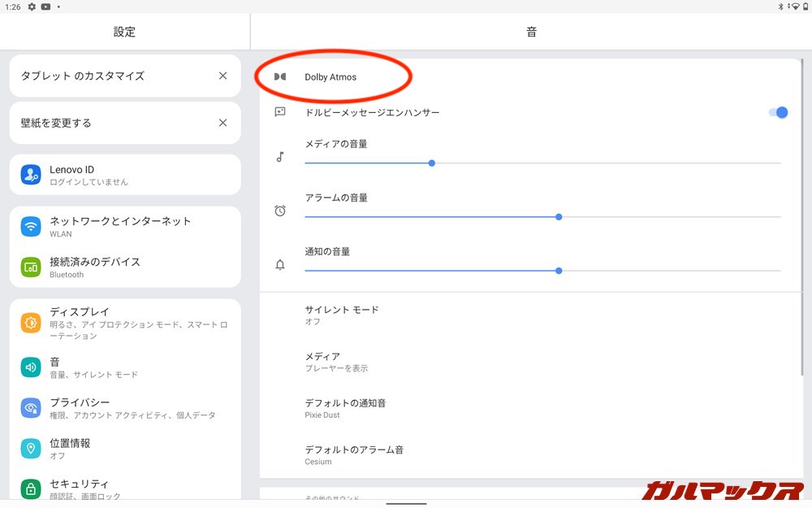Open サイレント モード settings
The width and height of the screenshot is (812, 508).
click(x=342, y=315)
